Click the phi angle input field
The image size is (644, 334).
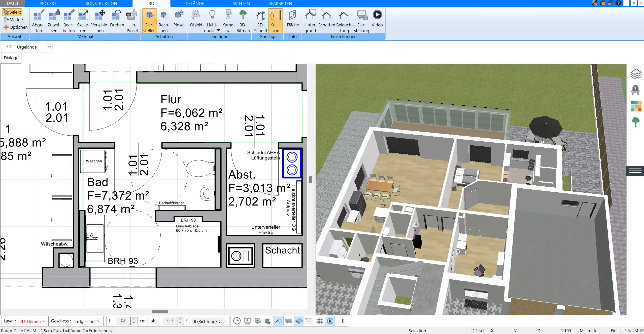click(x=170, y=321)
